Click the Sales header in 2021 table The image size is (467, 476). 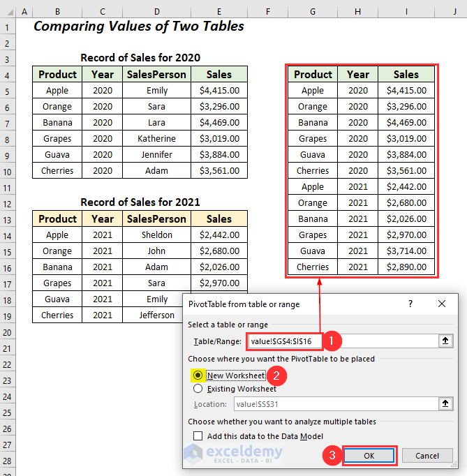point(219,218)
